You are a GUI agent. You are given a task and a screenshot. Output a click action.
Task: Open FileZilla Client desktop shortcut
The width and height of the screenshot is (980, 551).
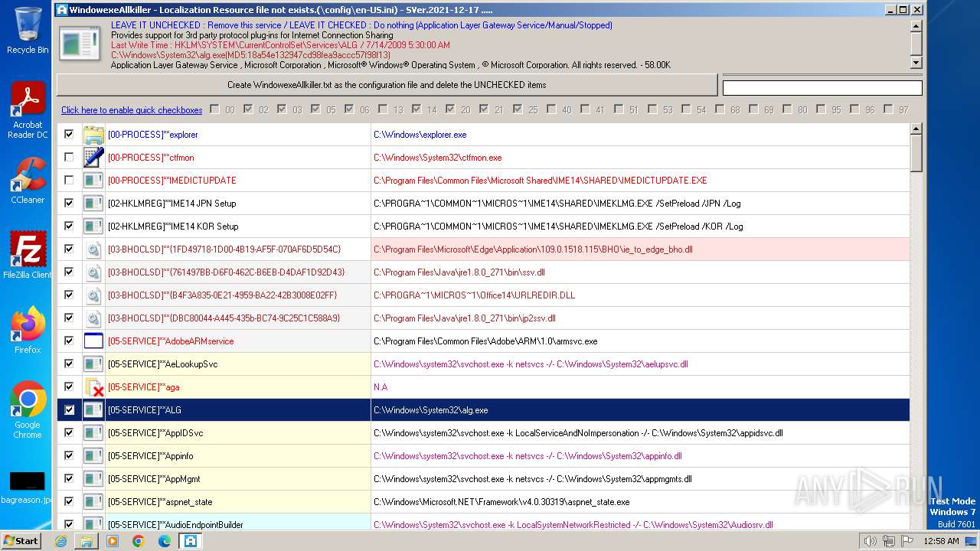coord(28,255)
